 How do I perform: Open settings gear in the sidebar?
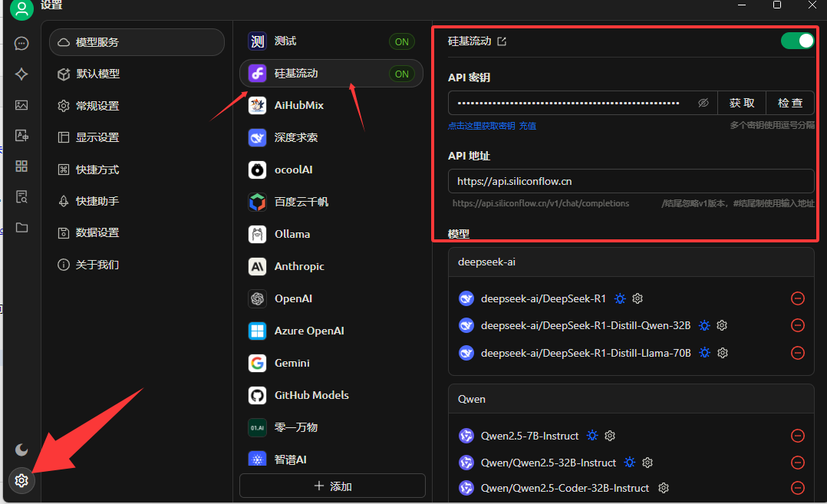21,480
